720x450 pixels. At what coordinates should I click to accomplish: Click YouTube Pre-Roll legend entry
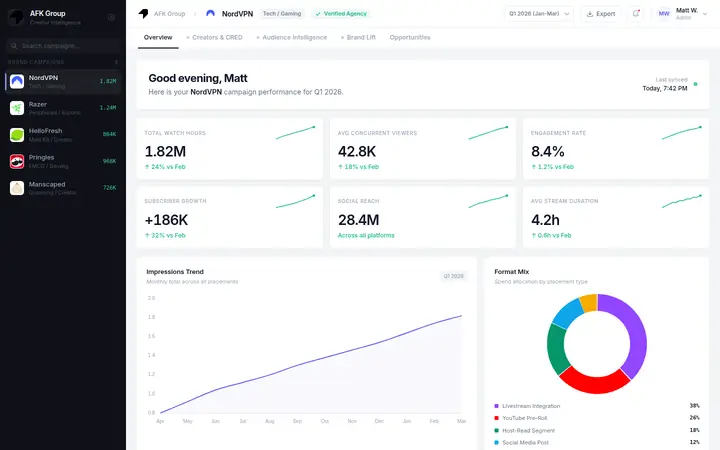[x=596, y=418]
